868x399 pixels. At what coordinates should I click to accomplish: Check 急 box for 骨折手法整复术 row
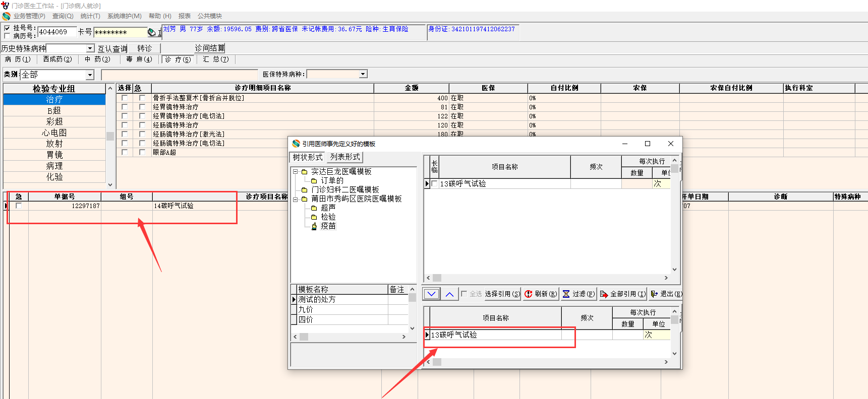pos(142,98)
